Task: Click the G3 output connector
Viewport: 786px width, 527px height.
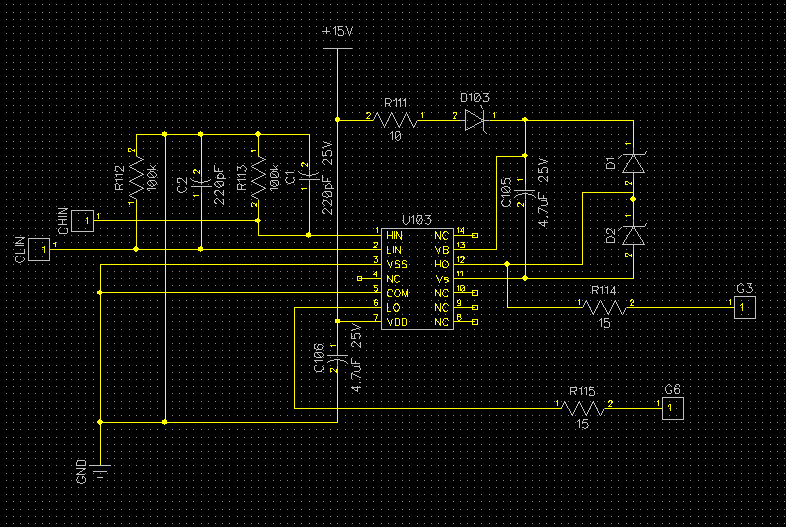Action: point(745,307)
